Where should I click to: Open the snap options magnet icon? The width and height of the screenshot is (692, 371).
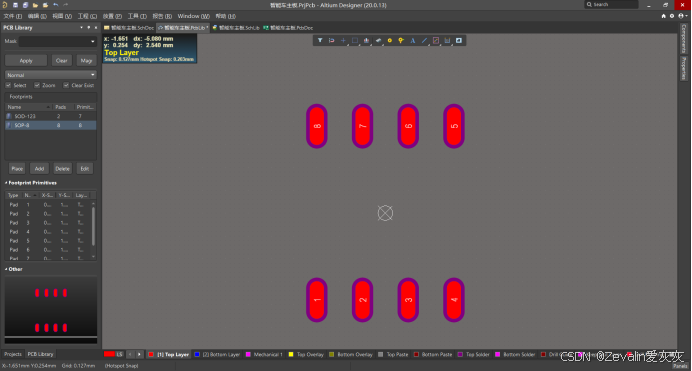(331, 40)
